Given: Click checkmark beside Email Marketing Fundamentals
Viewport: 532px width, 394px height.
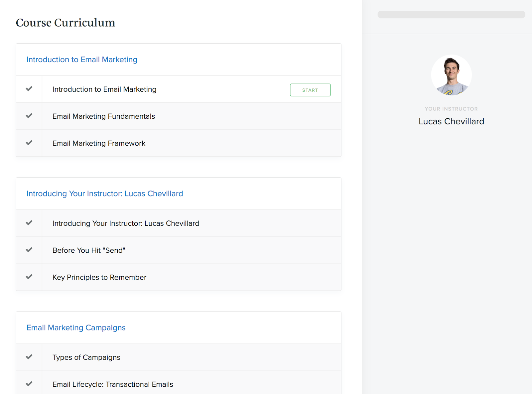Looking at the screenshot, I should click(x=29, y=116).
